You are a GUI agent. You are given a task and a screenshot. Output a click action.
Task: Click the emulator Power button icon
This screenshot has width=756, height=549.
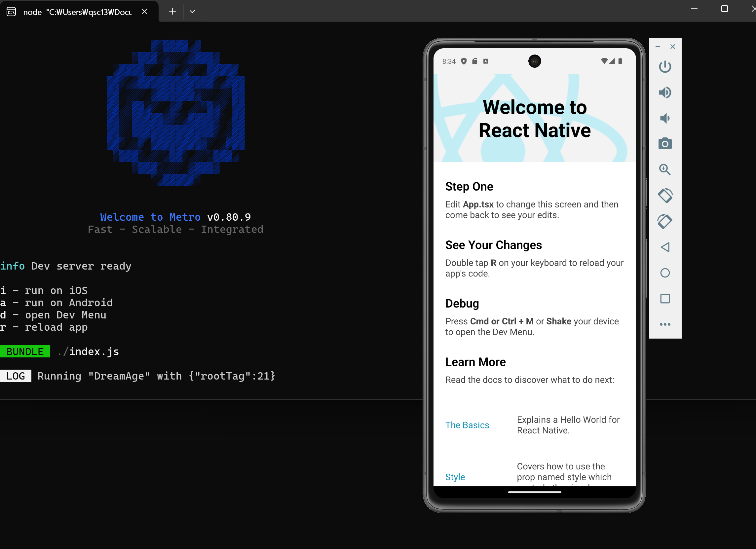coord(665,67)
